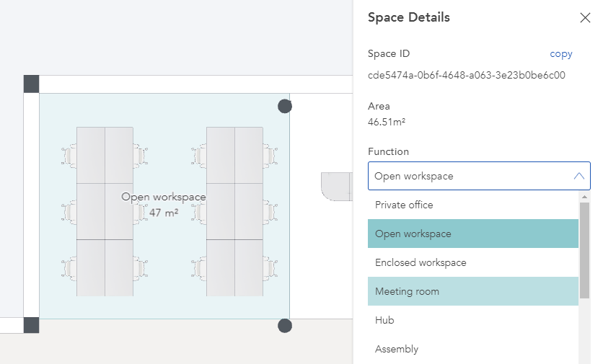Screen dimensions: 603x364
Task: Click the Space ID value text
Action: point(467,75)
